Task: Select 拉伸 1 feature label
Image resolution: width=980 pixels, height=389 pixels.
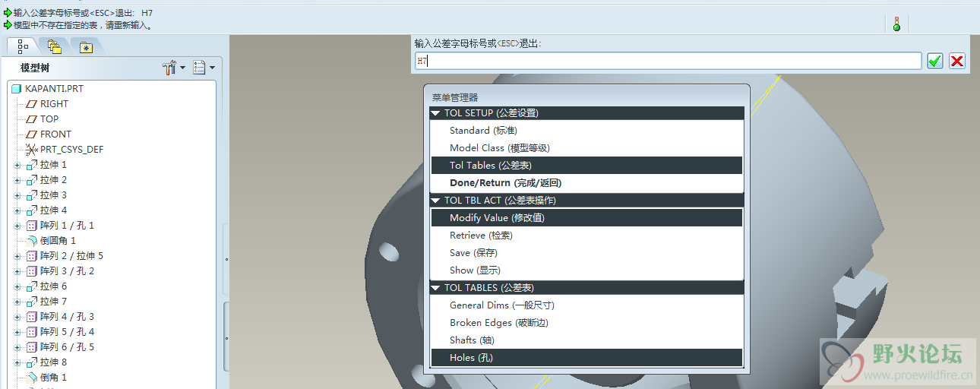Action: tap(53, 165)
